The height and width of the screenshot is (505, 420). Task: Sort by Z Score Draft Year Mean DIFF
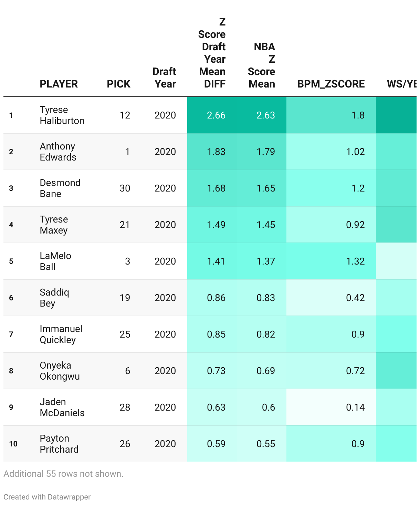tap(212, 53)
